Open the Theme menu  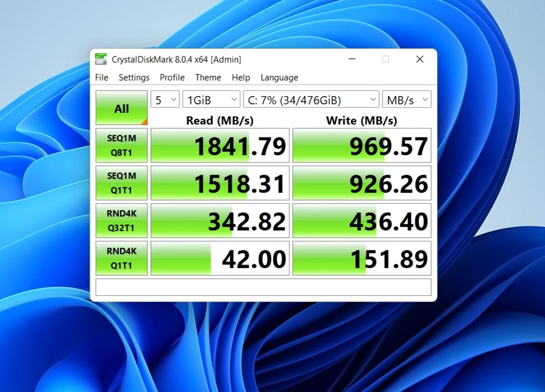[208, 77]
